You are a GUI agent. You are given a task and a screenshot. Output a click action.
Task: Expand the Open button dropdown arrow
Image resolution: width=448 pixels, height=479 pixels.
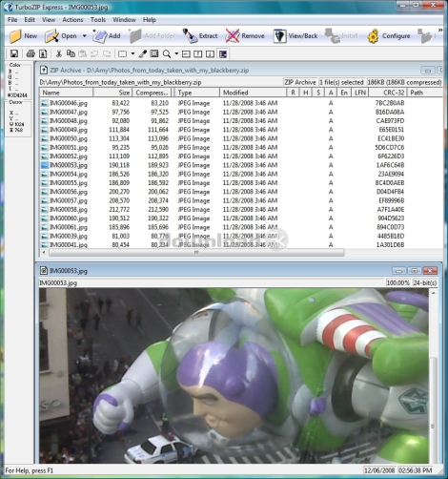(84, 36)
